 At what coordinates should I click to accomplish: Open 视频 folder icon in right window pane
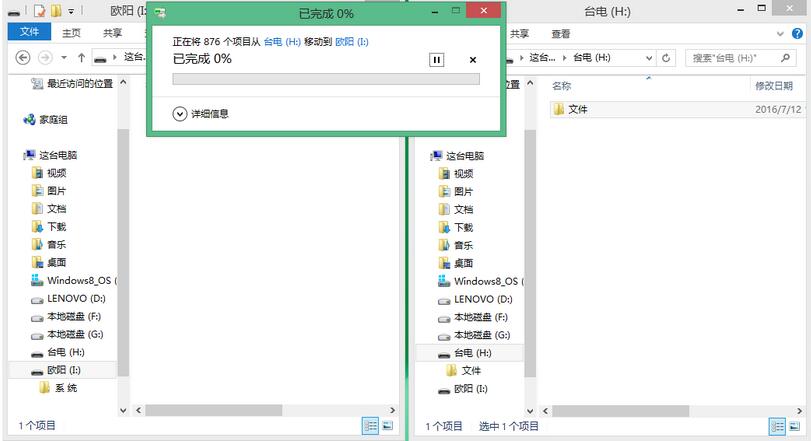pyautogui.click(x=444, y=174)
